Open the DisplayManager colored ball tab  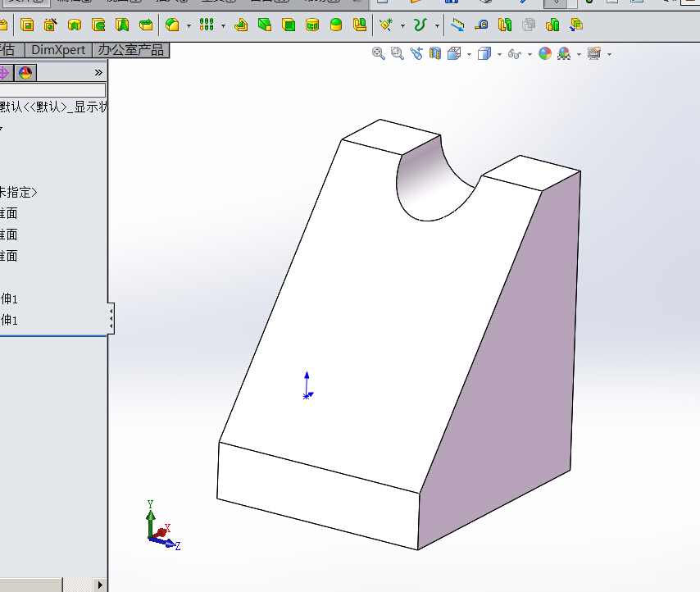pyautogui.click(x=25, y=73)
